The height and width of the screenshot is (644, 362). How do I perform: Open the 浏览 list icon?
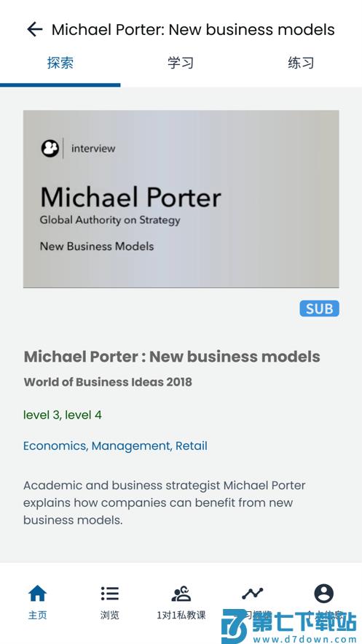(x=109, y=594)
